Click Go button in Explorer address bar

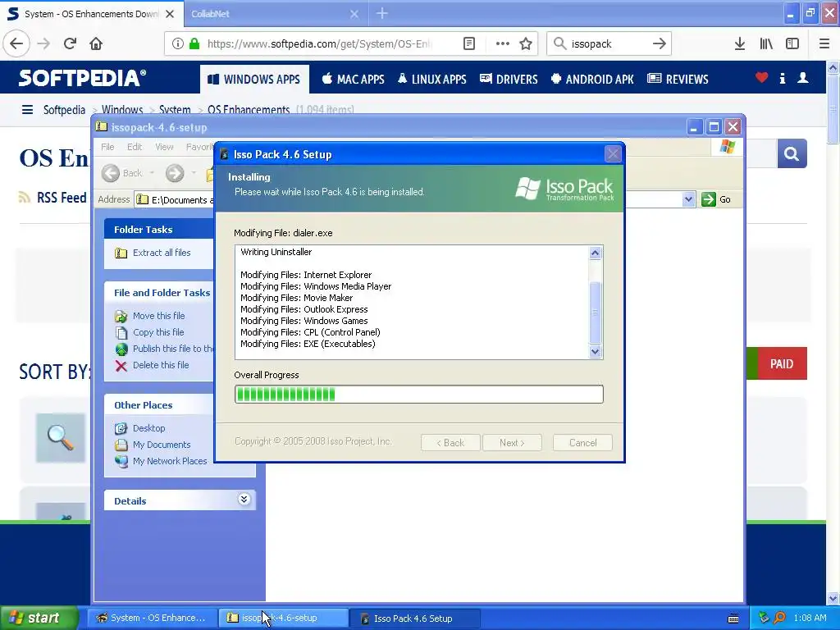(716, 199)
